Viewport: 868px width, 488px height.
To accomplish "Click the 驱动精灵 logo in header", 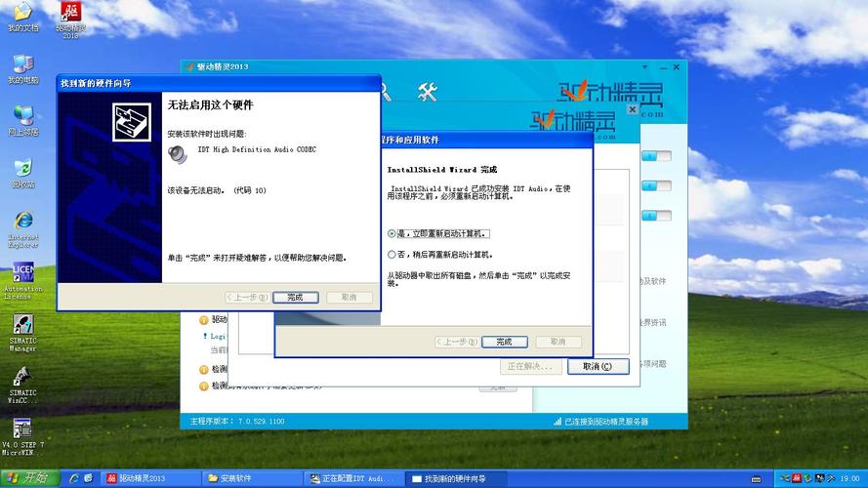I will click(610, 96).
